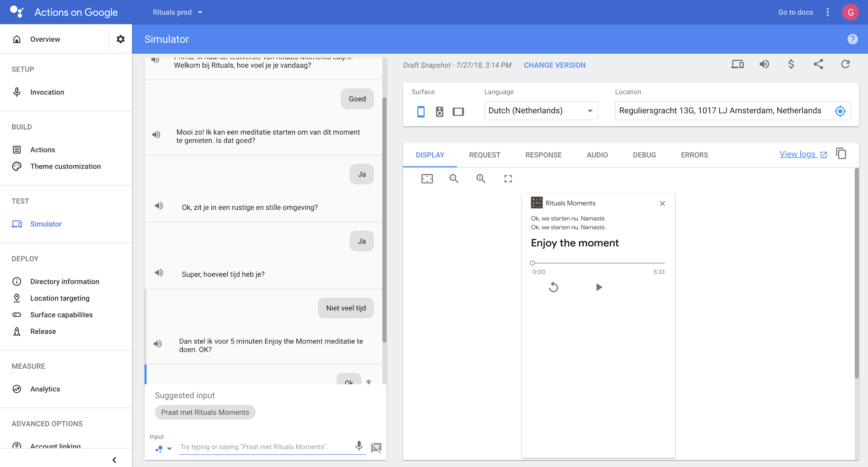Open the View logs link
Image resolution: width=868 pixels, height=467 pixels.
[x=803, y=154]
